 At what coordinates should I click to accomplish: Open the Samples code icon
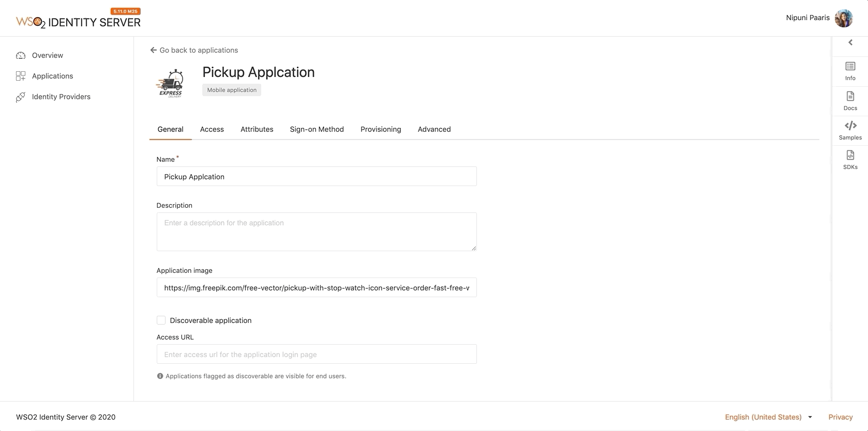[x=850, y=126]
